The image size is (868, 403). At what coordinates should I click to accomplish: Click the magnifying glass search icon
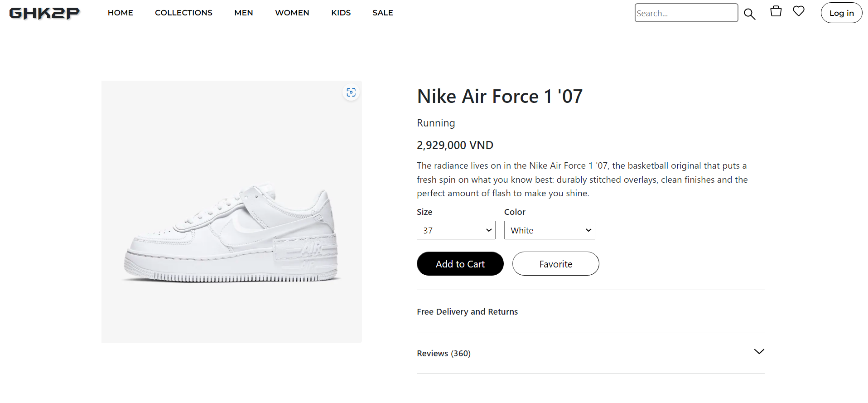coord(750,14)
